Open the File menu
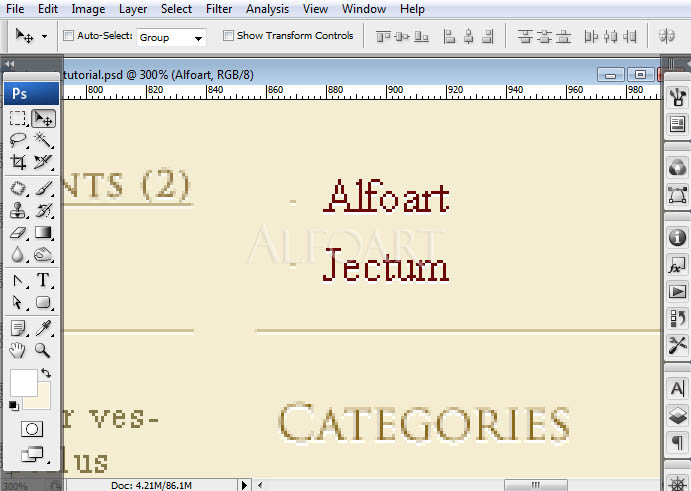 tap(15, 9)
